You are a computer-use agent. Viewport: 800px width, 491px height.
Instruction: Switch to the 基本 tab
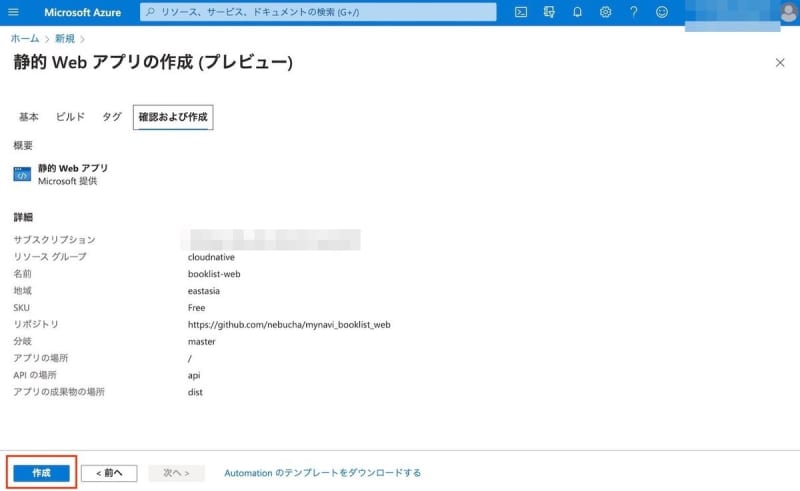click(x=29, y=117)
